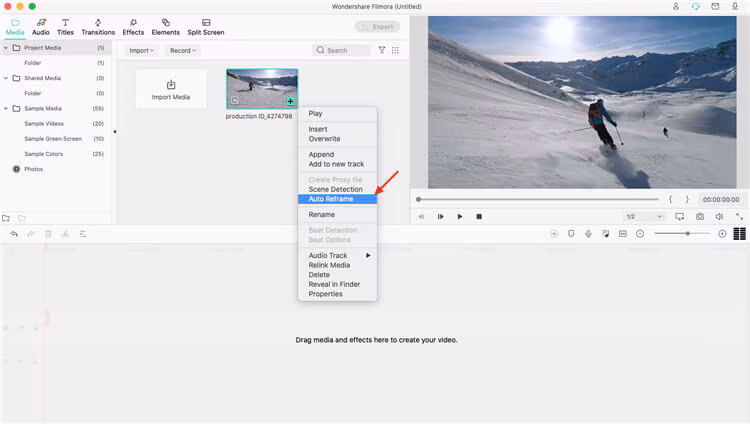
Task: Switch to the Effects tab
Action: coord(133,27)
